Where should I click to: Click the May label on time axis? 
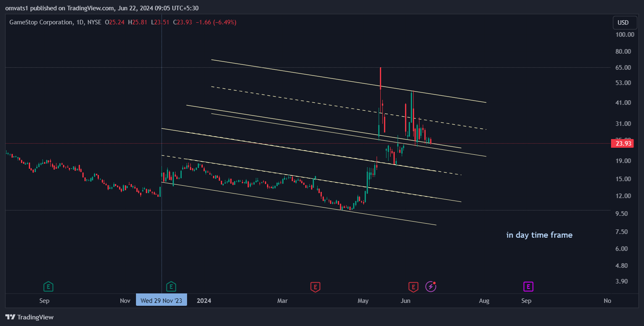[x=363, y=301]
